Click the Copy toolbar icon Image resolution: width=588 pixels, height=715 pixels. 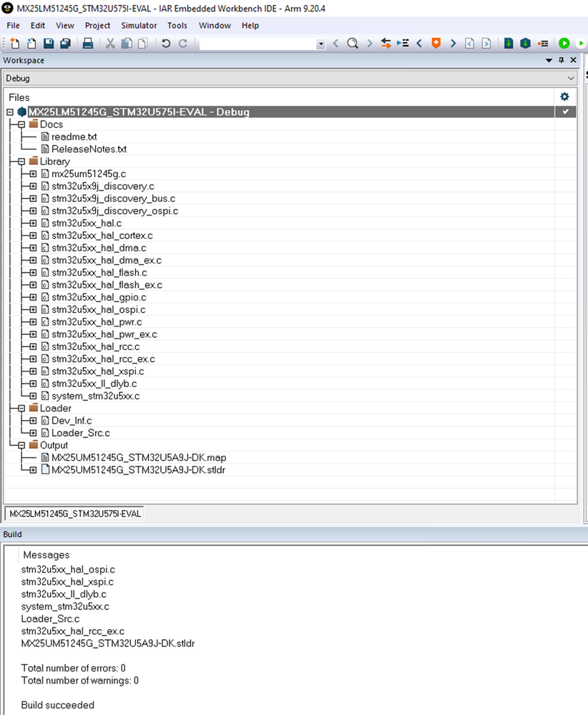point(127,44)
